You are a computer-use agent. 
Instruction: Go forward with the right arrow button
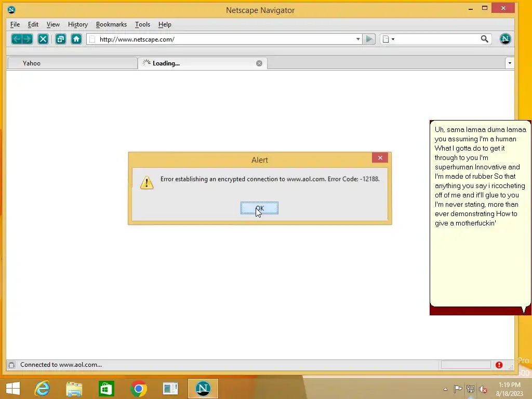[28, 39]
